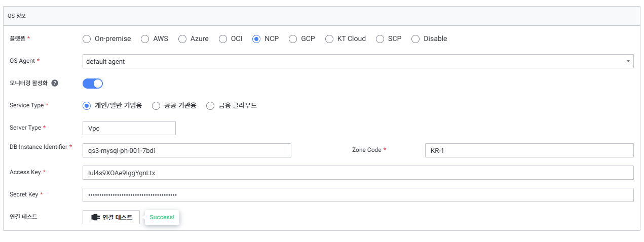
Task: Select the SCP platform radio button
Action: coord(380,39)
